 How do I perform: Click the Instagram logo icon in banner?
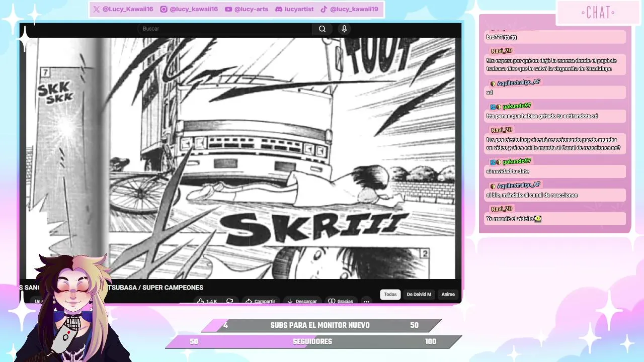coord(164,9)
